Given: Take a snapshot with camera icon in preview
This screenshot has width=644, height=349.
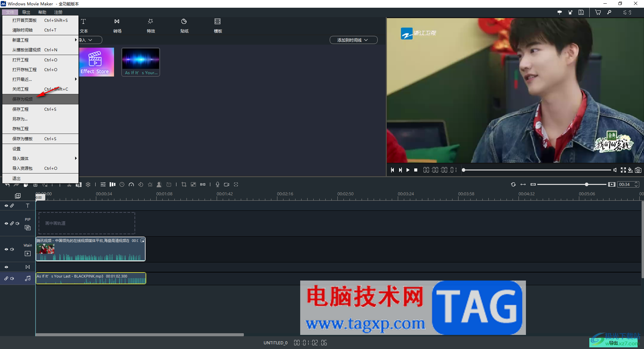Looking at the screenshot, I should pos(638,170).
